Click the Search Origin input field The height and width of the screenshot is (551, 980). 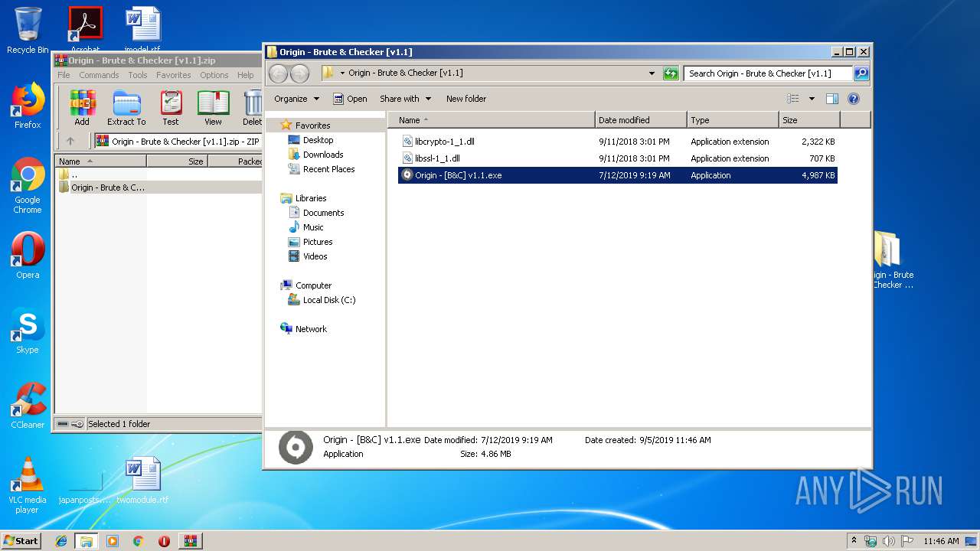point(767,73)
